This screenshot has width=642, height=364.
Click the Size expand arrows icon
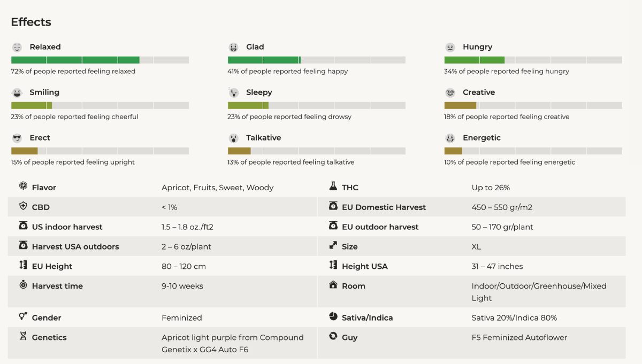[x=333, y=246]
